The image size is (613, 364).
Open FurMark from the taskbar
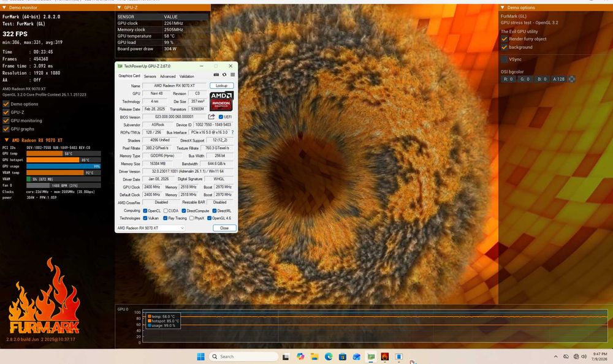pos(385,356)
